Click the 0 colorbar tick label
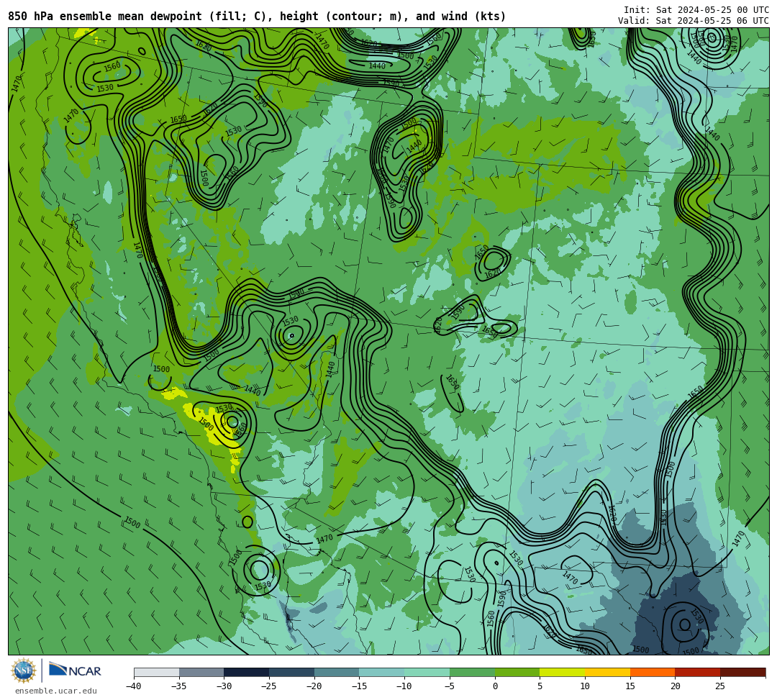This screenshot has width=777, height=700. 495,686
